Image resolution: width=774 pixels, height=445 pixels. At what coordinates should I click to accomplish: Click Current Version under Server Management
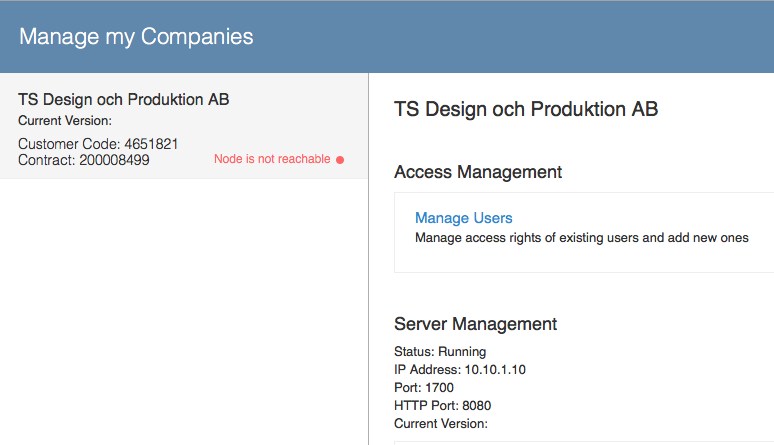[441, 424]
